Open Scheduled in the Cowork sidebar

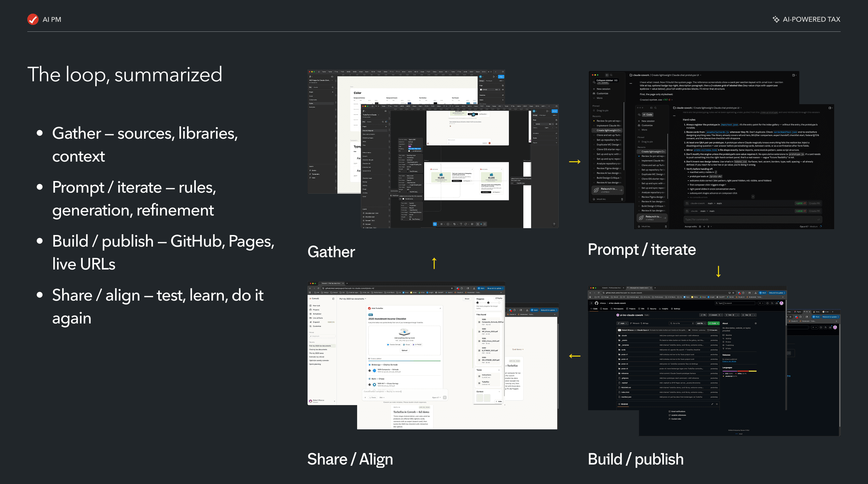315,314
